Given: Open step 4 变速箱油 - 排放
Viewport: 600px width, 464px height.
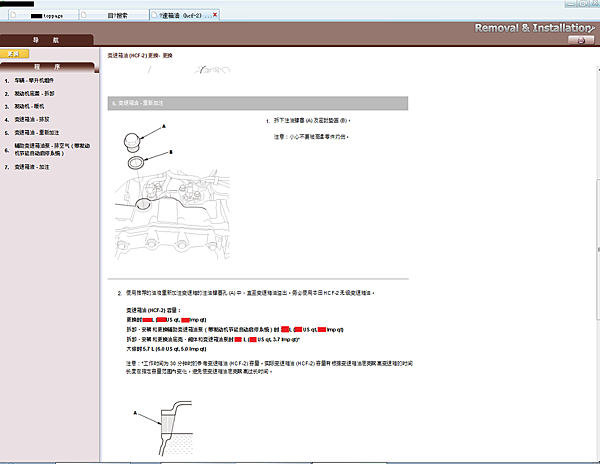Looking at the screenshot, I should [x=32, y=119].
